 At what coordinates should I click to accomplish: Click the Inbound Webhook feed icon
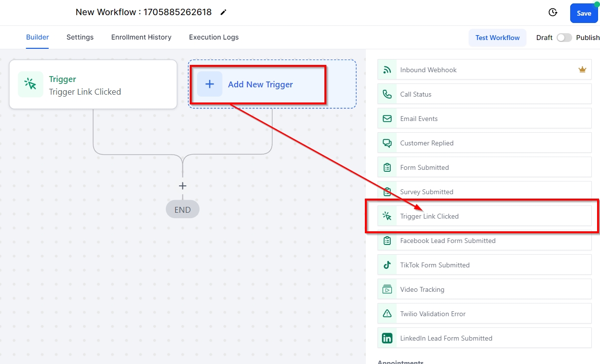[x=387, y=70]
